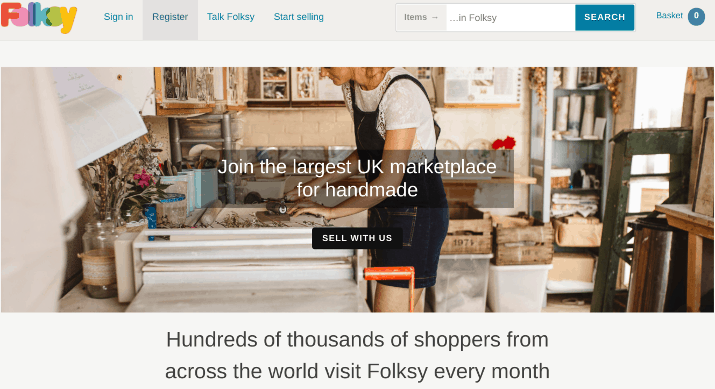Click the SELL WITH US button
Image resolution: width=715 pixels, height=389 pixels.
click(x=357, y=238)
